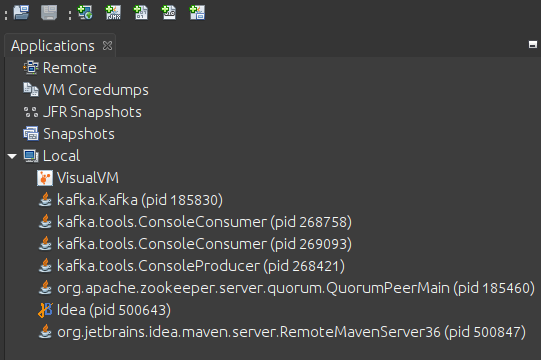Click the JFR Snapshots node icon
This screenshot has height=360, width=541.
pos(31,112)
